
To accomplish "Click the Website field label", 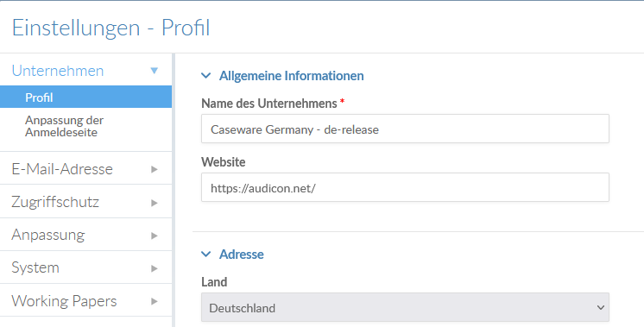I will 224,162.
